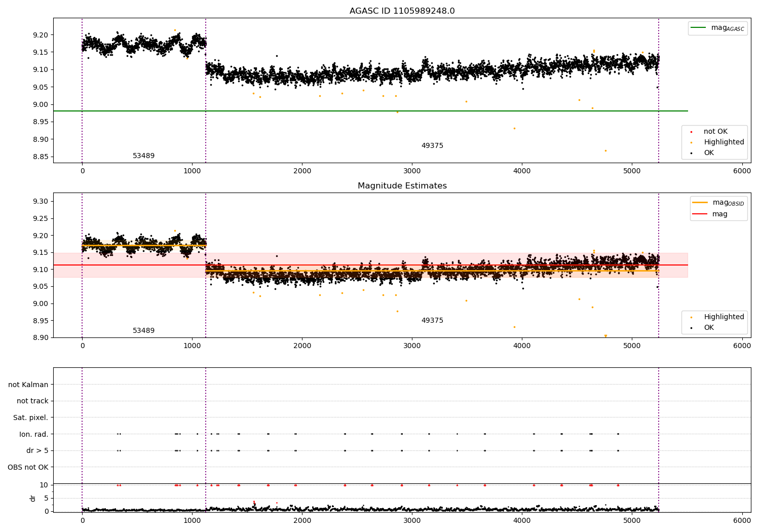Click the '49375' label in the top plot
The image size is (760, 532).
click(x=432, y=146)
